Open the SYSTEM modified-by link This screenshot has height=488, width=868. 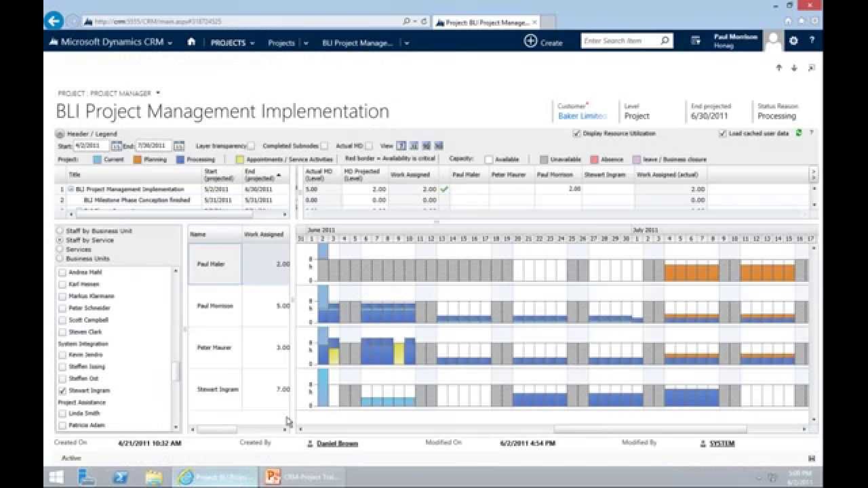(723, 444)
